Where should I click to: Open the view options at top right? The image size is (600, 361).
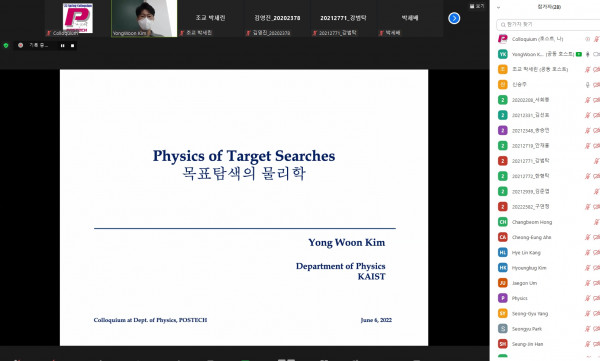pyautogui.click(x=477, y=6)
